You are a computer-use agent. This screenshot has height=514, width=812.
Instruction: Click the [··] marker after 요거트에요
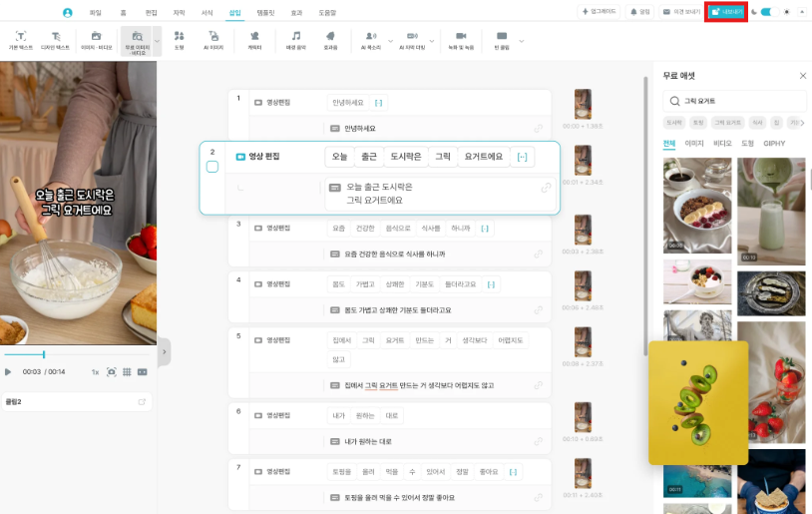click(522, 157)
